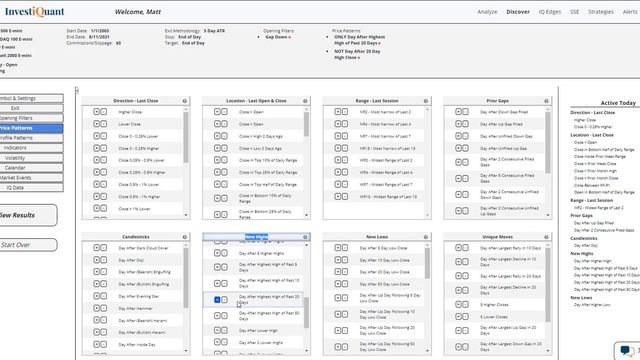Open the Discover menu

point(518,12)
